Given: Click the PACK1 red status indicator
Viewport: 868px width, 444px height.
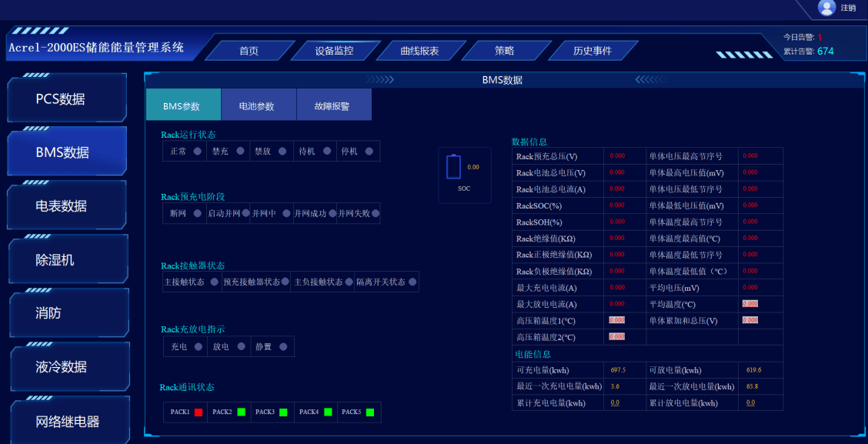Looking at the screenshot, I should (x=199, y=412).
